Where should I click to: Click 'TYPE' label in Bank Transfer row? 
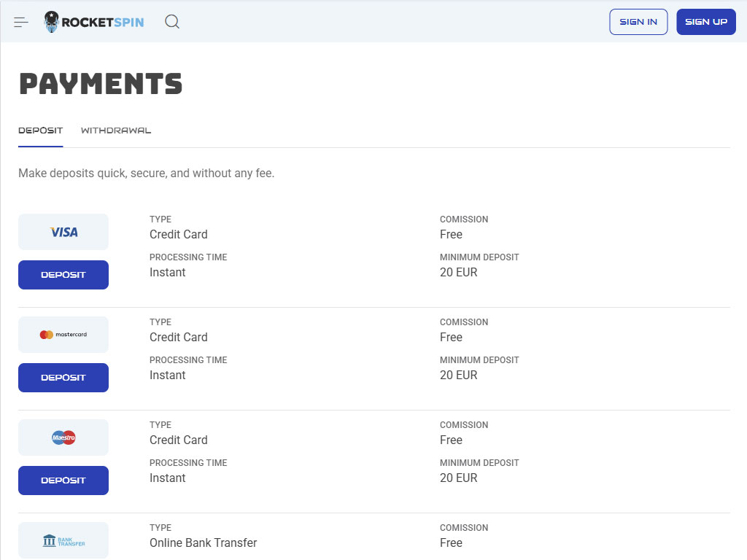[160, 528]
